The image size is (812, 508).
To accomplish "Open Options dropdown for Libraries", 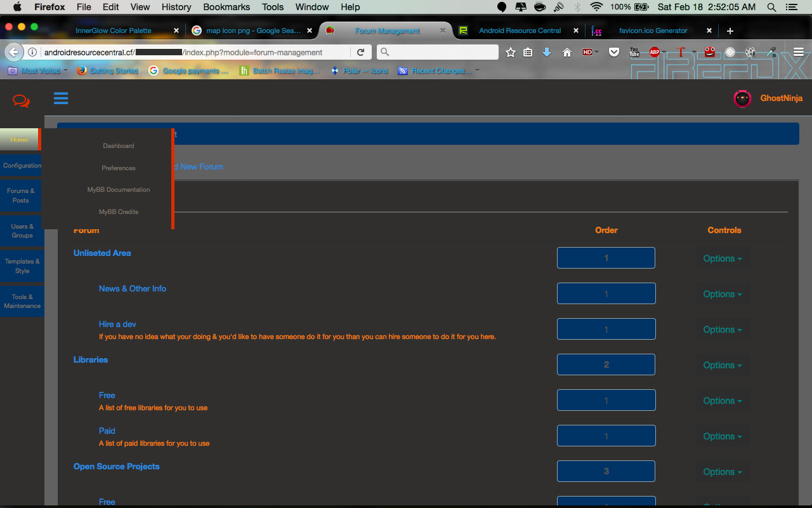I will [x=723, y=365].
